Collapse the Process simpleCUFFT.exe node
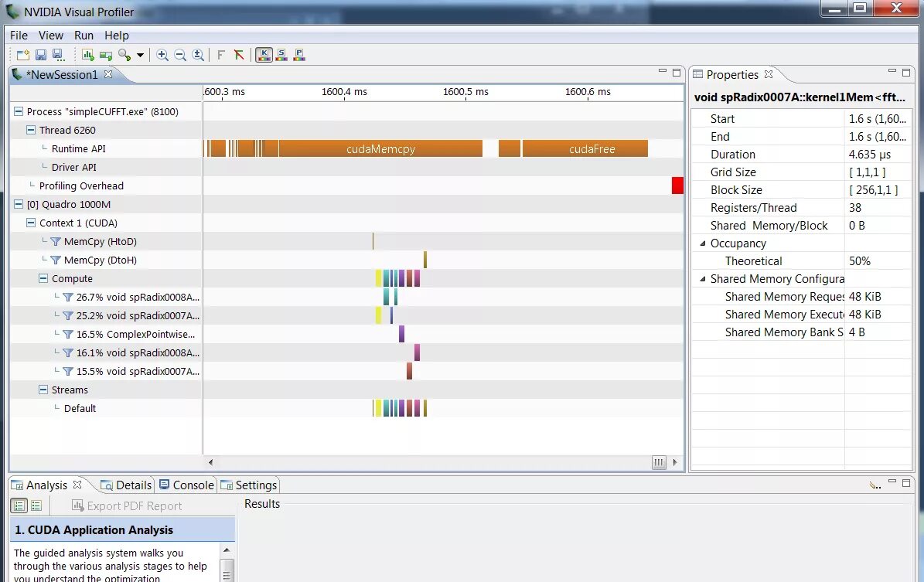Screen dimensions: 924x582 [x=19, y=112]
